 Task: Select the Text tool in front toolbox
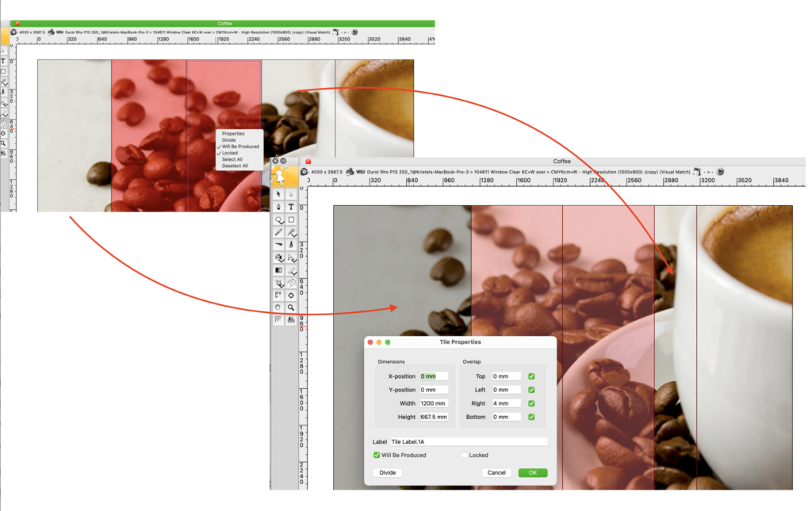pos(291,207)
